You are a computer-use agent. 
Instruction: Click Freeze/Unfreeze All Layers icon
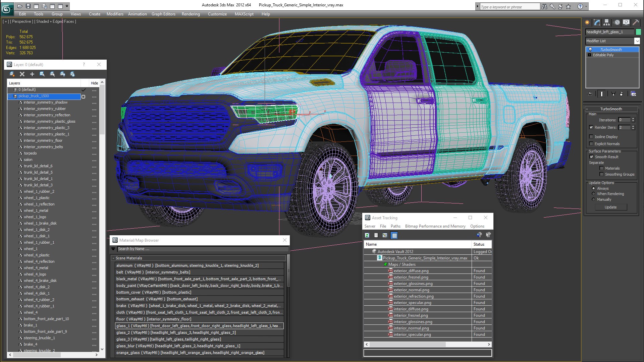(72, 74)
